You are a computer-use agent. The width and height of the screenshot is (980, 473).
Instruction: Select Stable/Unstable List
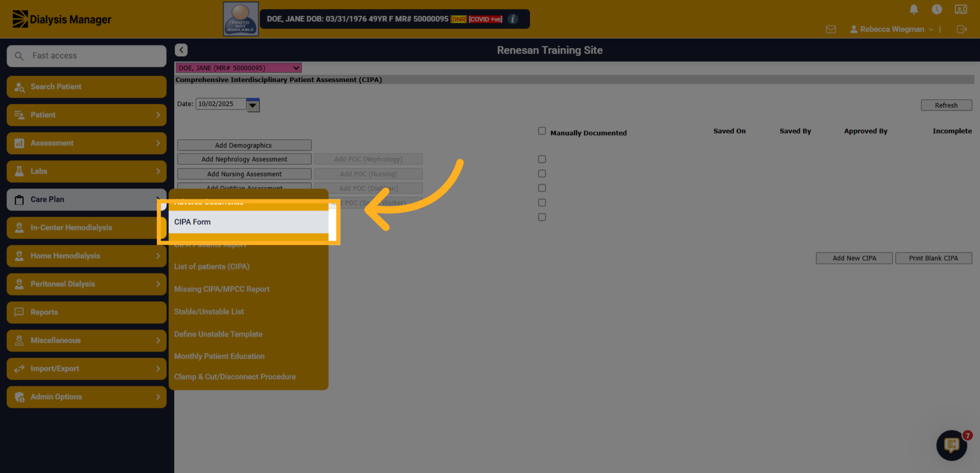point(209,311)
